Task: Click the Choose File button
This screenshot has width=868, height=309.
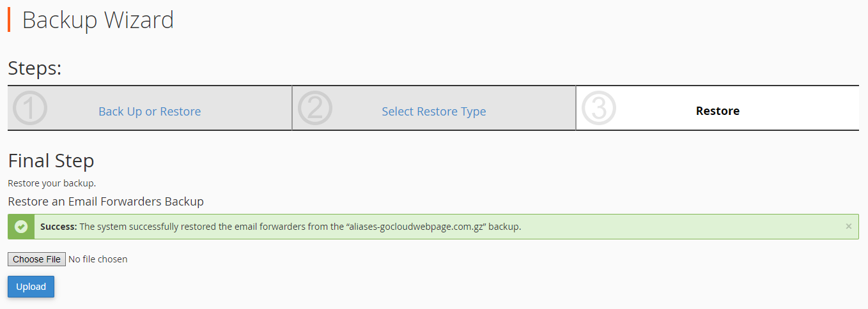Action: 36,259
